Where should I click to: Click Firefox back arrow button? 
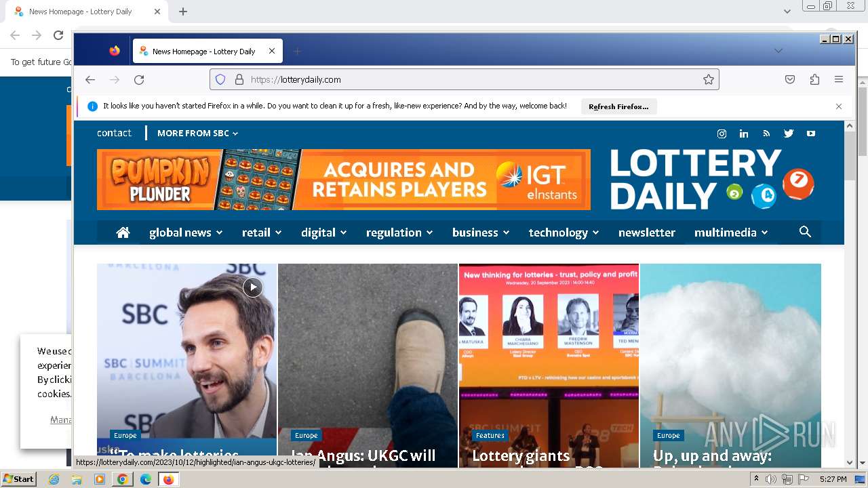[x=90, y=79]
